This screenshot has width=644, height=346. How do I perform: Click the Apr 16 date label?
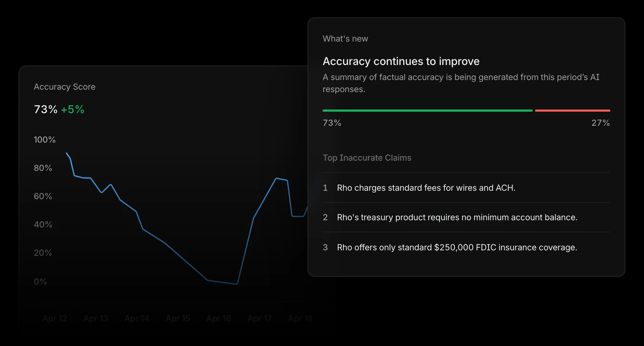(x=219, y=318)
